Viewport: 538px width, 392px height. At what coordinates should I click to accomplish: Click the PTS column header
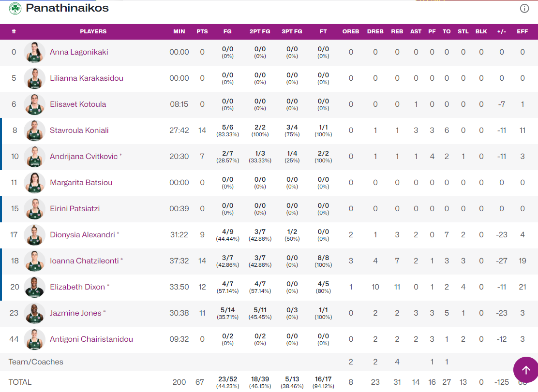(202, 31)
